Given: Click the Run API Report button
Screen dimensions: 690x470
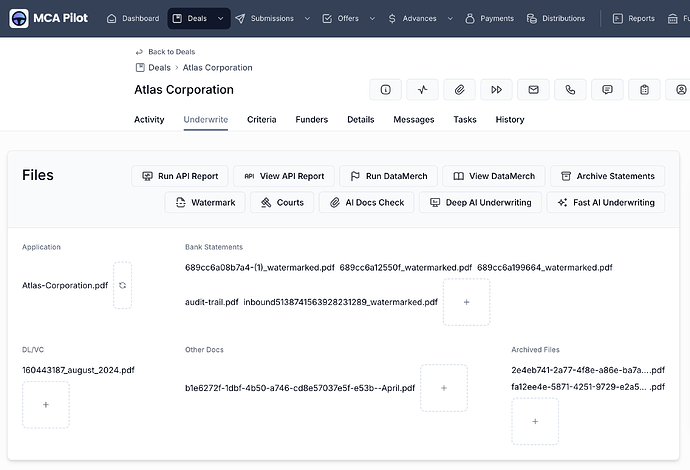Looking at the screenshot, I should [x=181, y=176].
